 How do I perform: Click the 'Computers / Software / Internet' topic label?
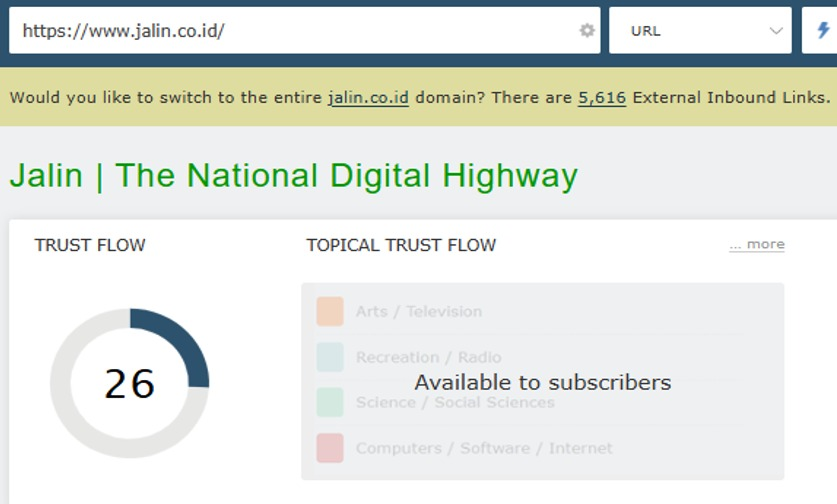pyautogui.click(x=484, y=448)
